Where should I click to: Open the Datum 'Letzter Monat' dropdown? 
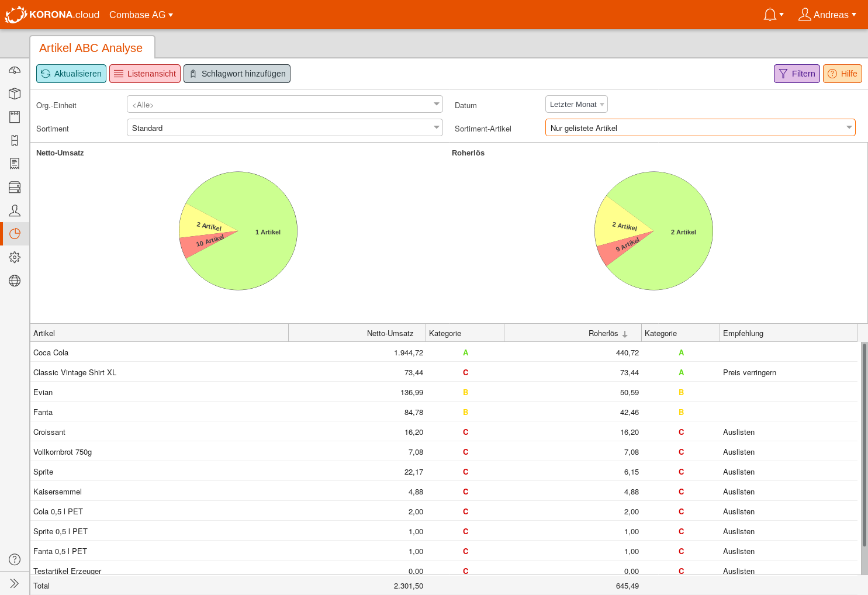coord(576,105)
